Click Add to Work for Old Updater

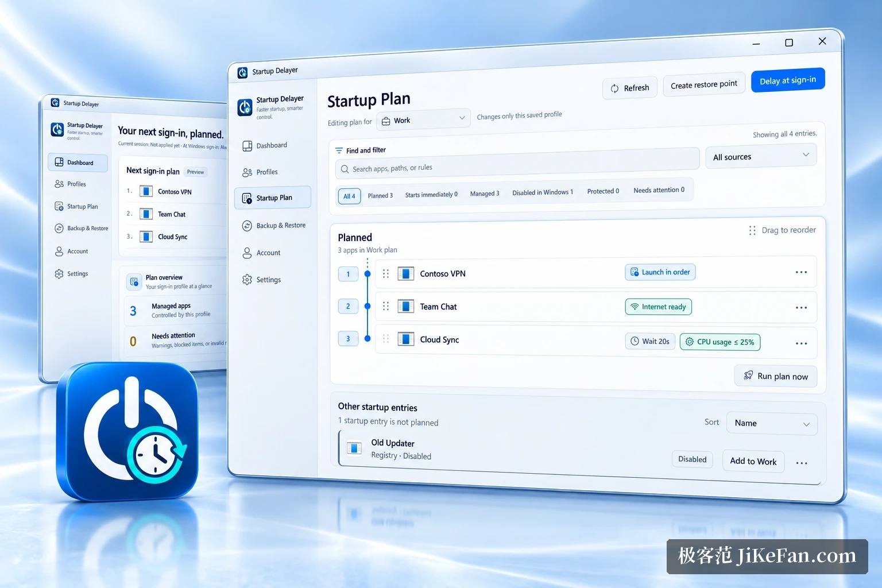pyautogui.click(x=753, y=461)
